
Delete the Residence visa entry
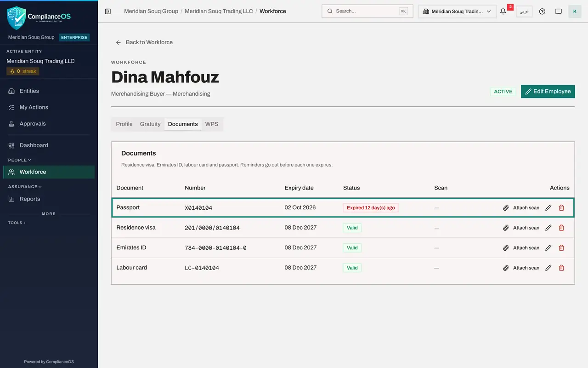click(561, 228)
